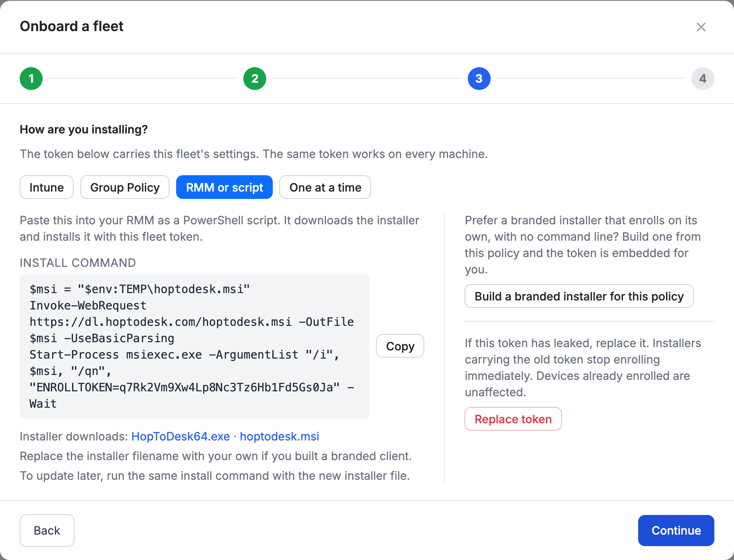Select step 3 in the wizard
The height and width of the screenshot is (560, 734).
tap(479, 79)
